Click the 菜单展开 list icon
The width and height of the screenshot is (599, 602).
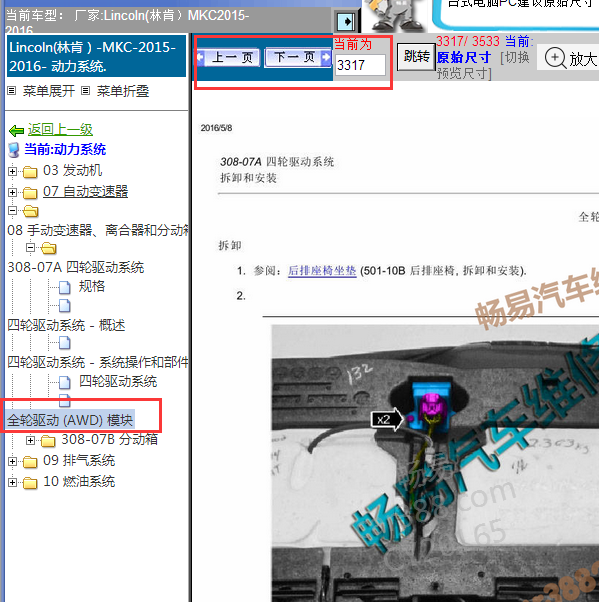click(12, 91)
